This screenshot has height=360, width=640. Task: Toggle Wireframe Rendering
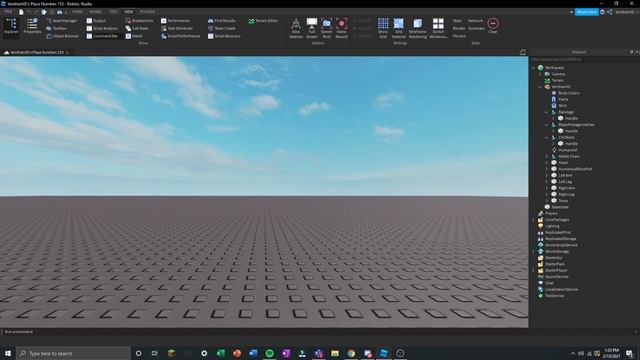point(418,28)
